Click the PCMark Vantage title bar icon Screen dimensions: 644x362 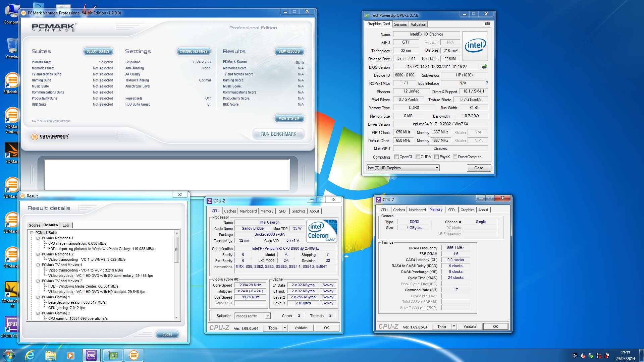[x=23, y=13]
